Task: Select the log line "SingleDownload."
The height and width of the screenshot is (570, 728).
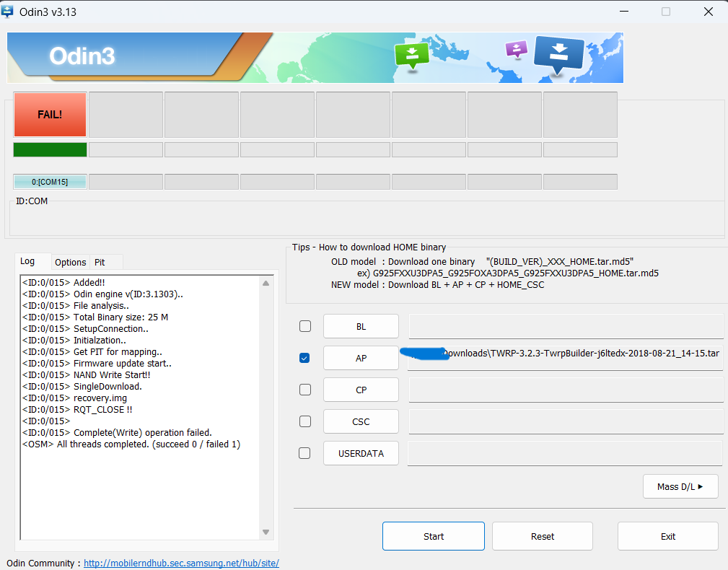Action: click(x=82, y=387)
